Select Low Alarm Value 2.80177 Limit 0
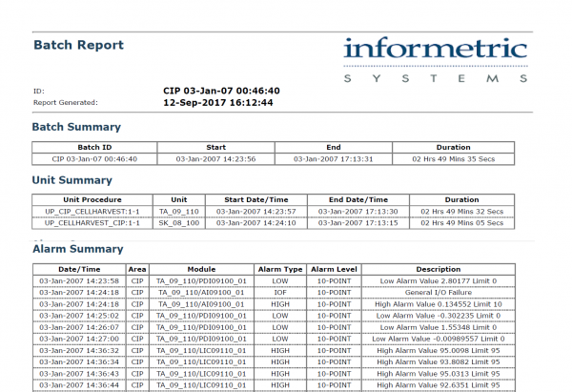Viewport: 572px width, 392px height. 439,281
